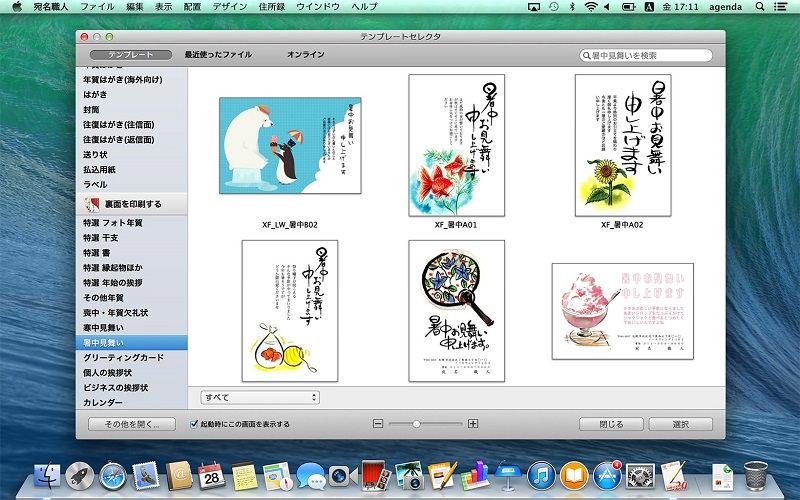
Task: Open Mail stamp icon in Dock
Action: (146, 477)
